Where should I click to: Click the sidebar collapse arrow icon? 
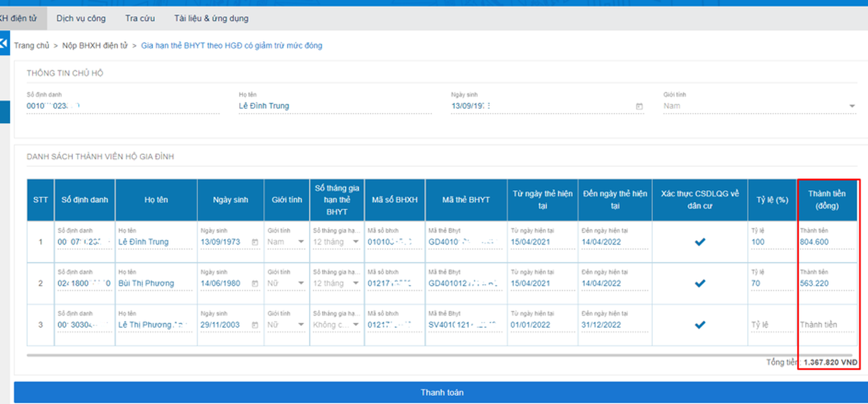pyautogui.click(x=4, y=43)
